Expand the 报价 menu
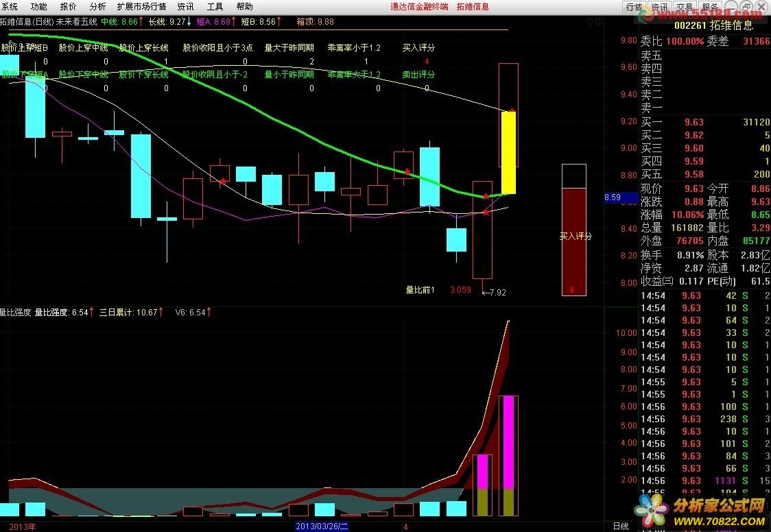771x532 pixels. [x=68, y=6]
